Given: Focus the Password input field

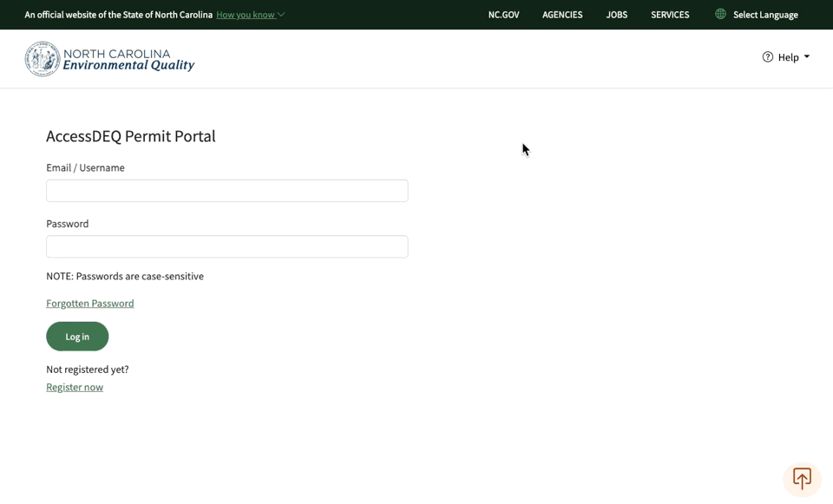Looking at the screenshot, I should click(x=226, y=246).
